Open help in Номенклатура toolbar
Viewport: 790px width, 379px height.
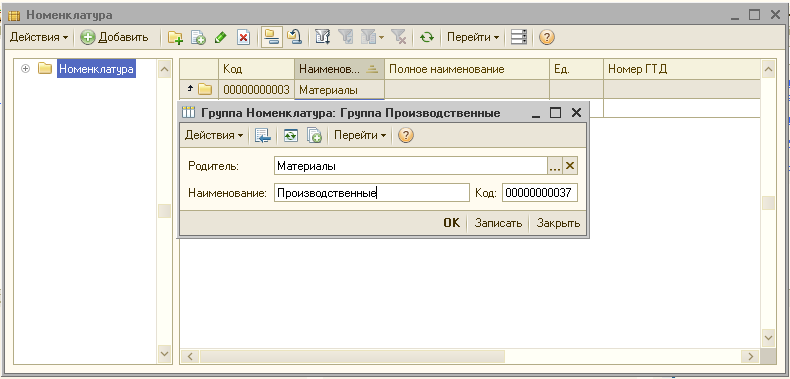(x=547, y=37)
